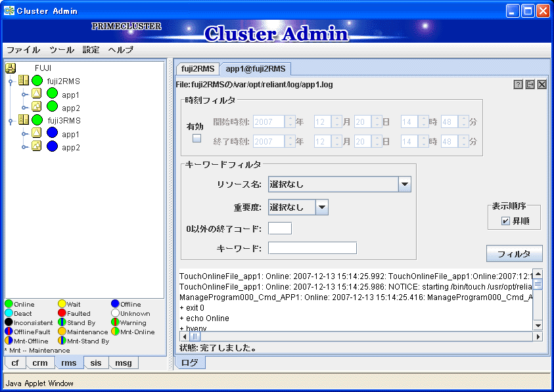
Task: Click log vertical scrollbar down arrow
Action: pyautogui.click(x=538, y=326)
